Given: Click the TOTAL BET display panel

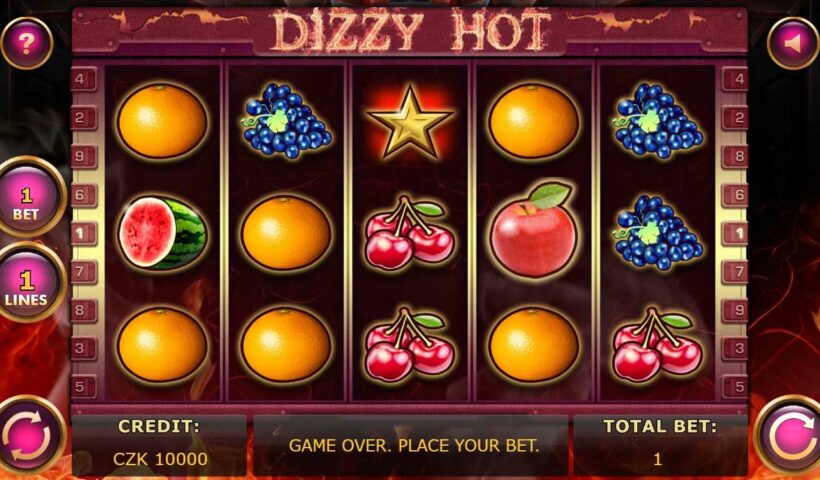Looking at the screenshot, I should (660, 444).
